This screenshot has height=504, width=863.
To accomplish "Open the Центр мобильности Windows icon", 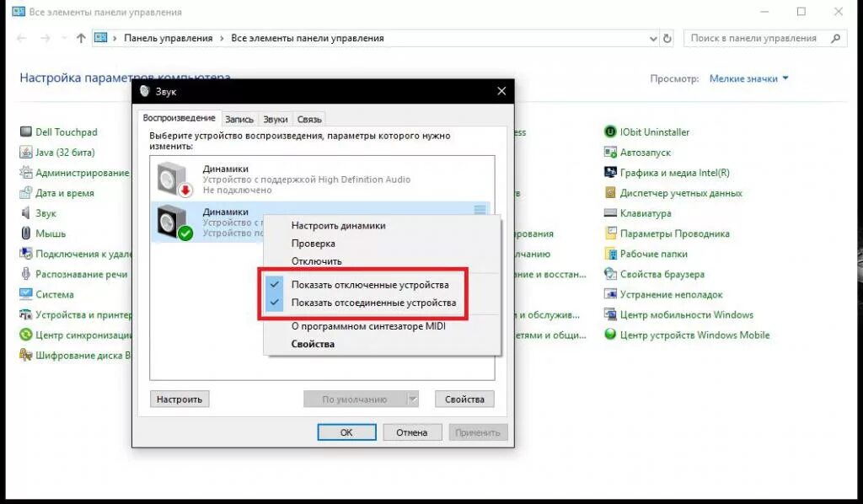I will pos(610,314).
